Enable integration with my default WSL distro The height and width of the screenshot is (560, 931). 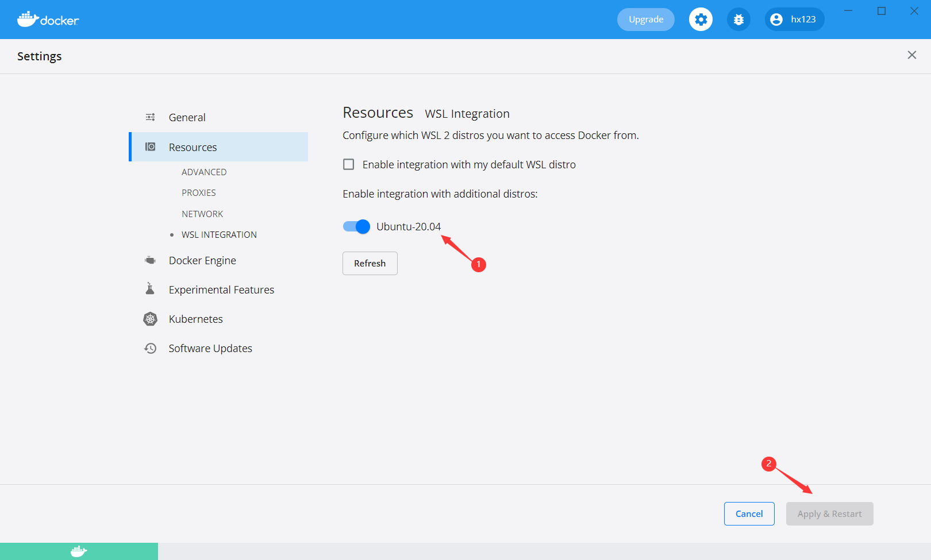point(348,164)
